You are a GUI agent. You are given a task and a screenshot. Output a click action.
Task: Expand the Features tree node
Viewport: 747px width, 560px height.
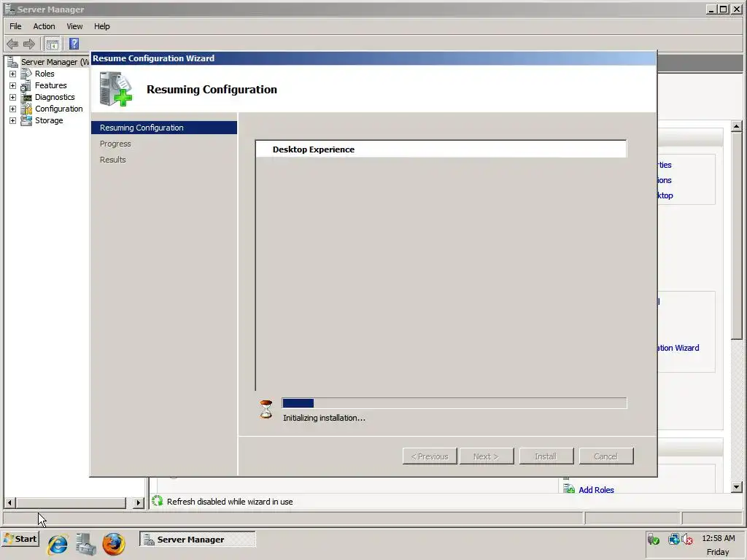point(13,86)
